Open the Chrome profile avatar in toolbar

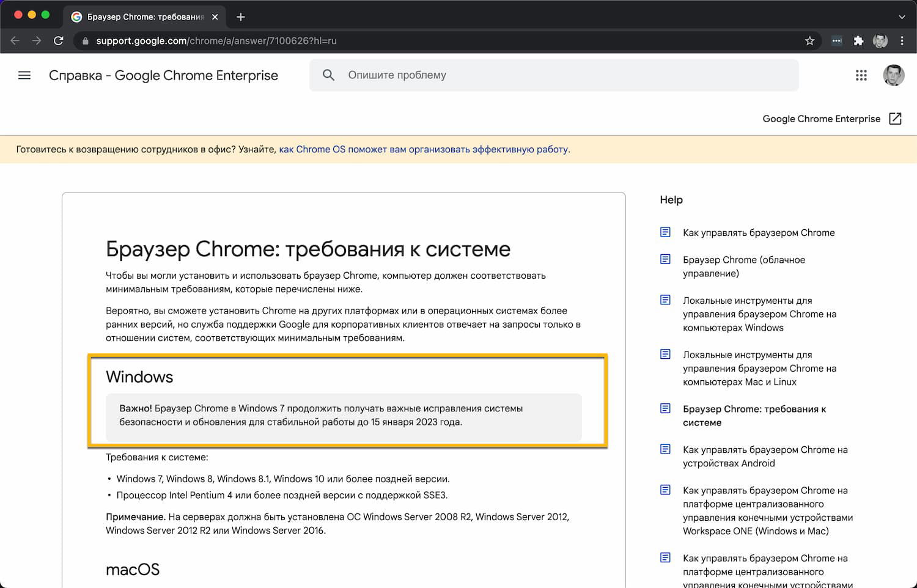pyautogui.click(x=880, y=41)
